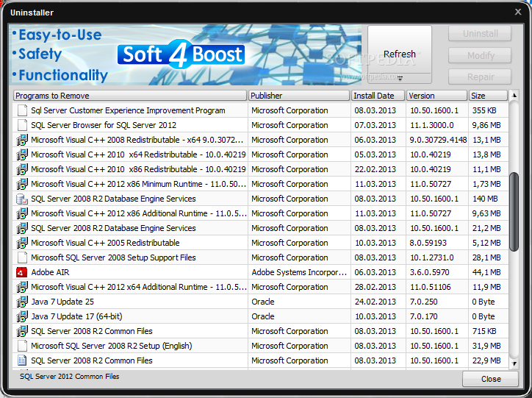Click the Oracle publisher of Java 7 Update 25
This screenshot has height=398, width=532.
[x=263, y=302]
